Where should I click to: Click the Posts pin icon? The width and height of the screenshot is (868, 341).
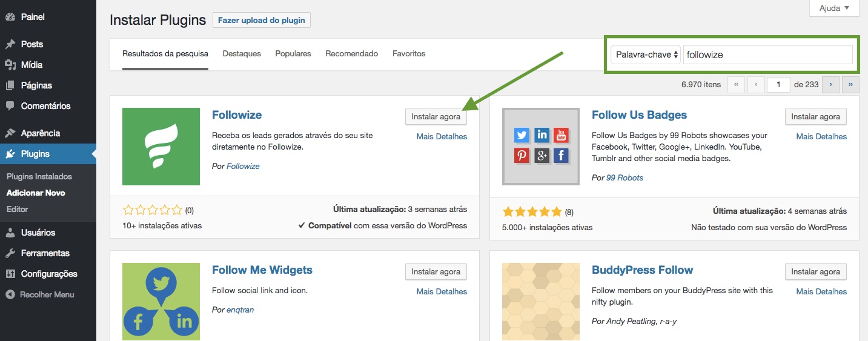click(10, 44)
